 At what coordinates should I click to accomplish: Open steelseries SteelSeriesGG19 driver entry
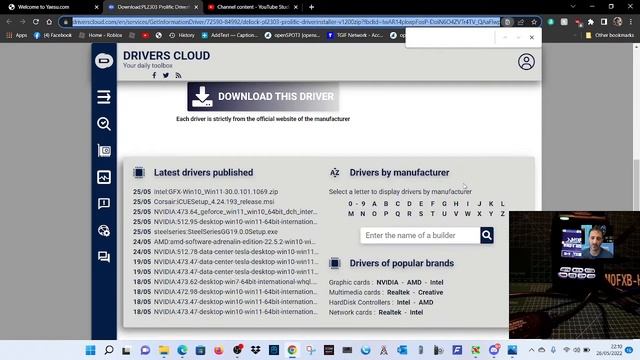point(216,231)
